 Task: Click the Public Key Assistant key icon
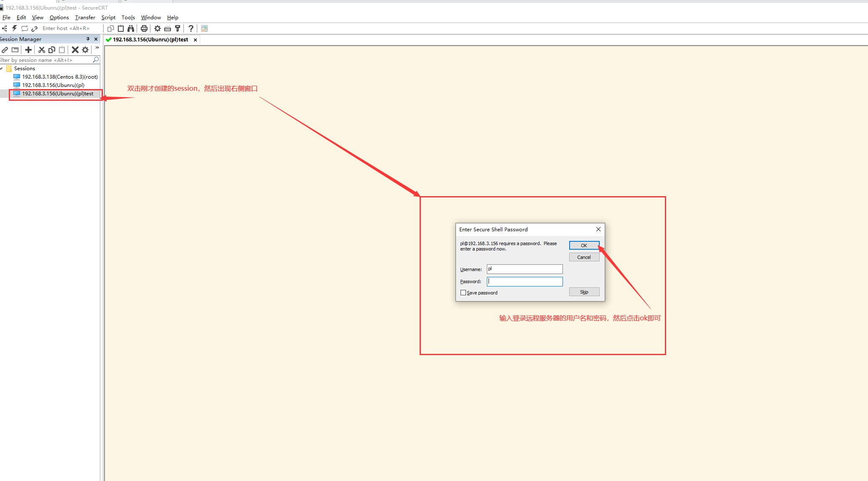(178, 28)
